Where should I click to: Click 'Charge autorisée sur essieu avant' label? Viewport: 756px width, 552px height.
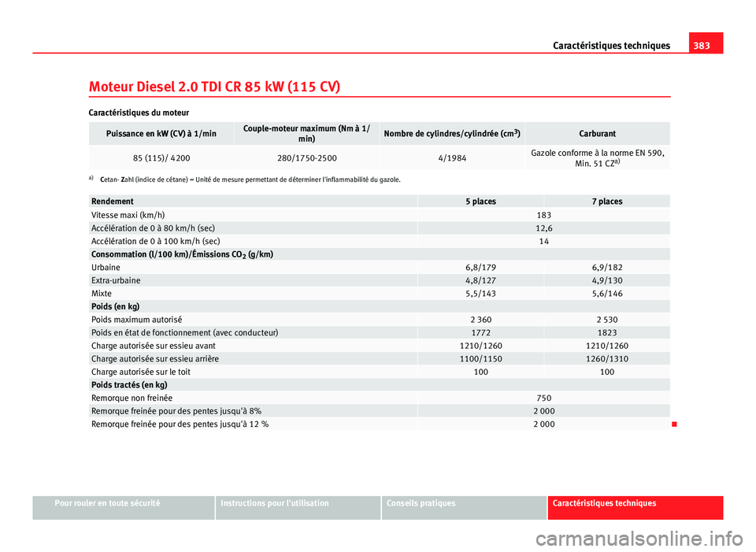click(x=154, y=346)
